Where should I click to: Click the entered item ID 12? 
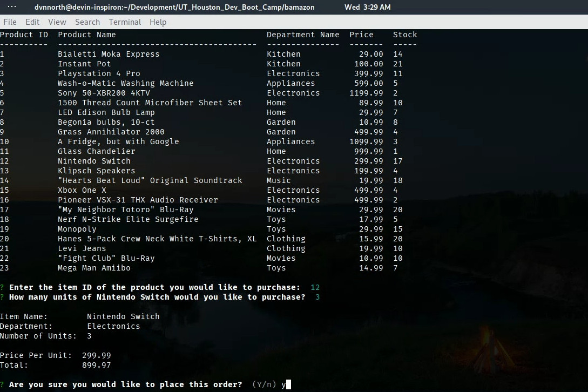click(315, 287)
